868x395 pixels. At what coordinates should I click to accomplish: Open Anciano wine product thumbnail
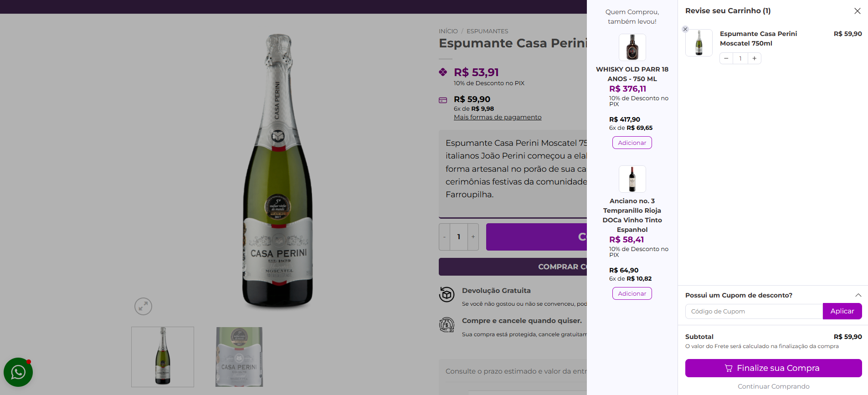click(x=632, y=179)
